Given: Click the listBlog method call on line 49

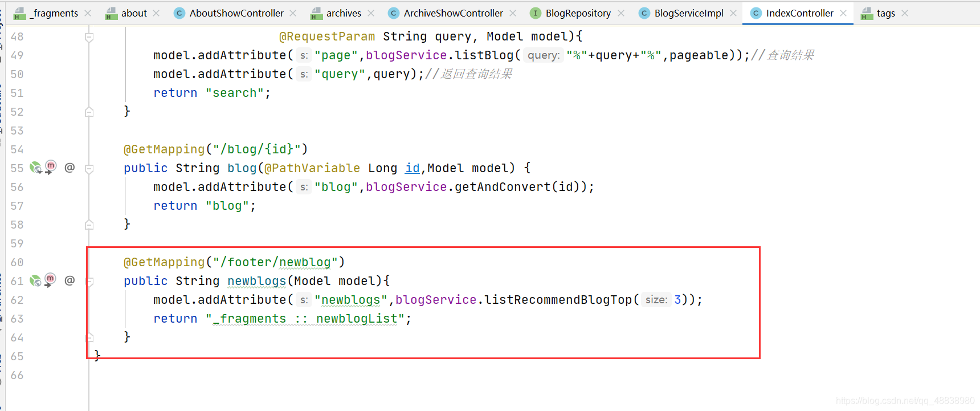Looking at the screenshot, I should (x=484, y=55).
